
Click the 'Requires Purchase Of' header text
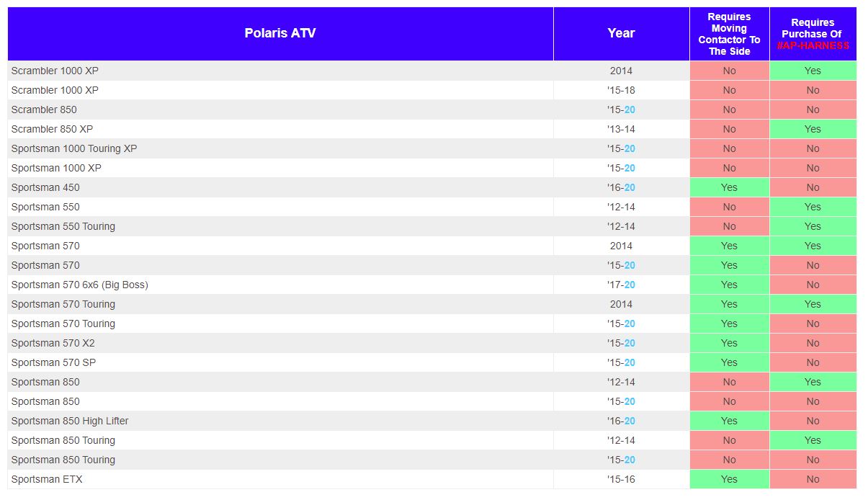(813, 28)
